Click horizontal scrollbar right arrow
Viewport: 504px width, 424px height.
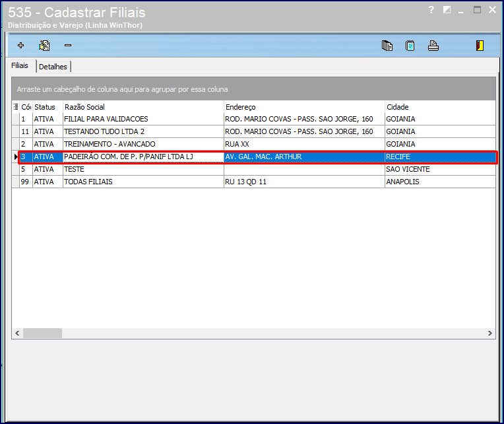(490, 334)
